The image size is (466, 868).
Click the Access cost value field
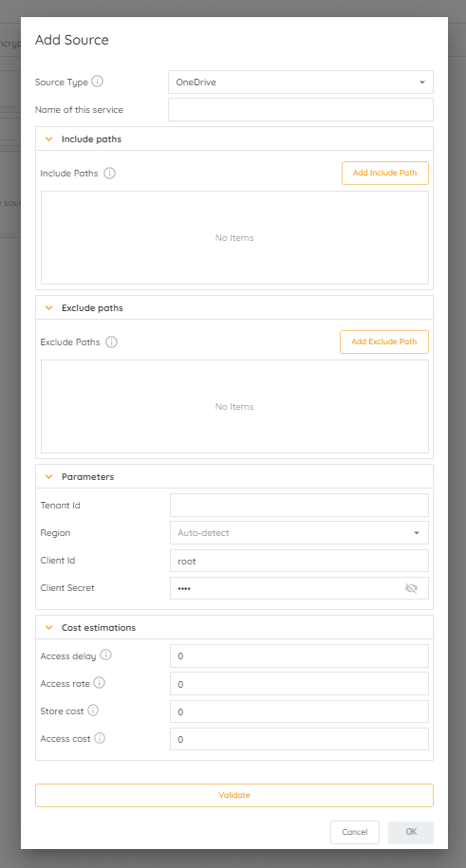click(x=299, y=739)
